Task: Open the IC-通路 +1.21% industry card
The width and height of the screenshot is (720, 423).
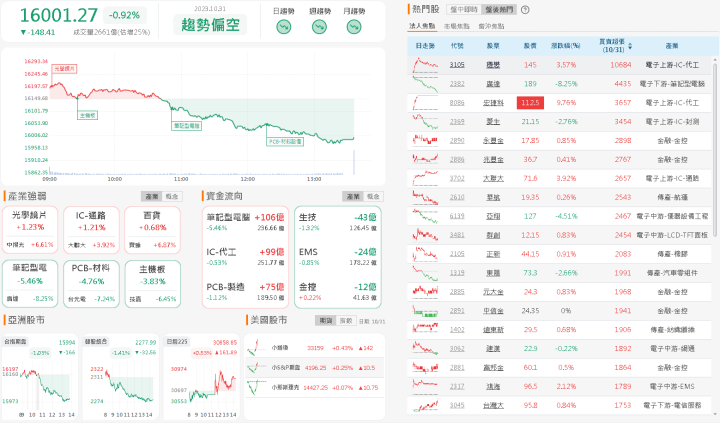Action: coord(91,230)
